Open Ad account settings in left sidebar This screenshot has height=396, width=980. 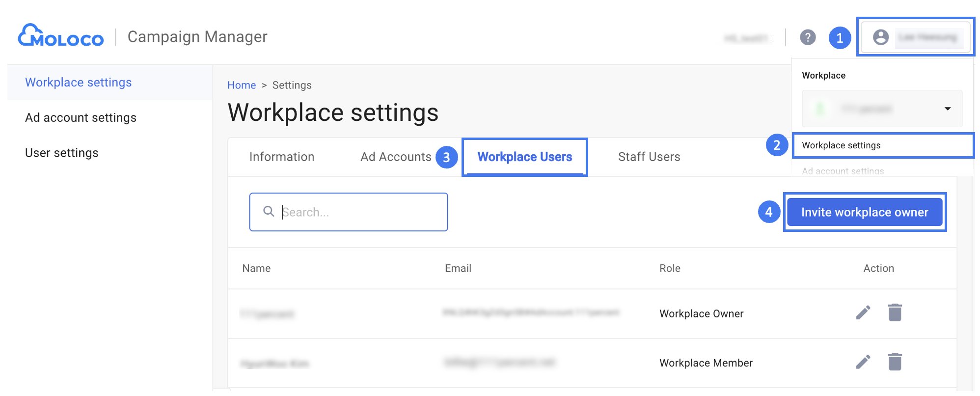coord(81,118)
